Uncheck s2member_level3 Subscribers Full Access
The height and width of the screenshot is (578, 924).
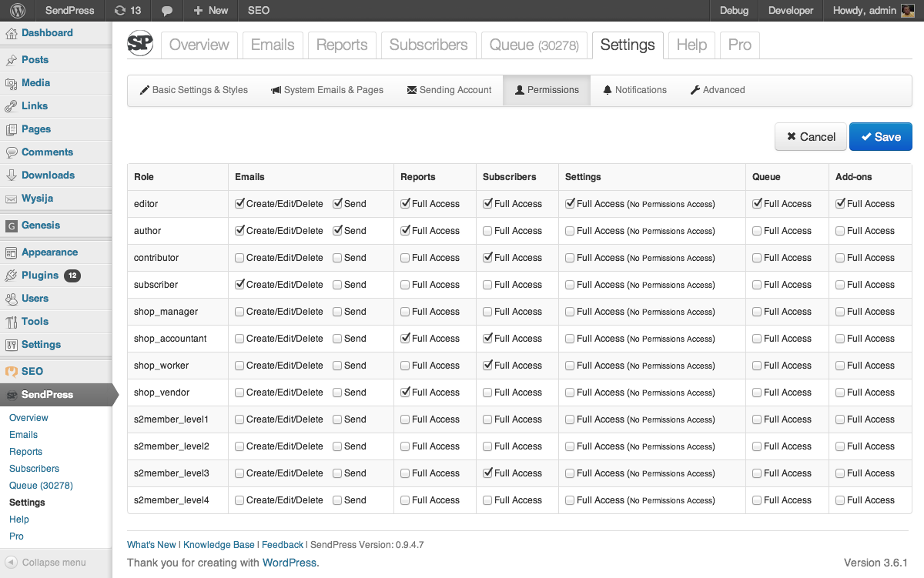coord(487,473)
